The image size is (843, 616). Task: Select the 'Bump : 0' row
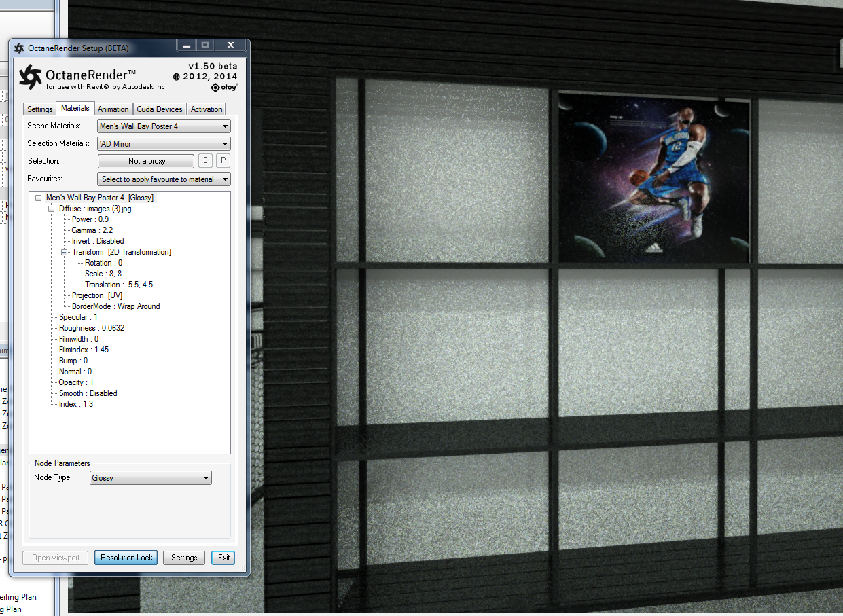(73, 361)
